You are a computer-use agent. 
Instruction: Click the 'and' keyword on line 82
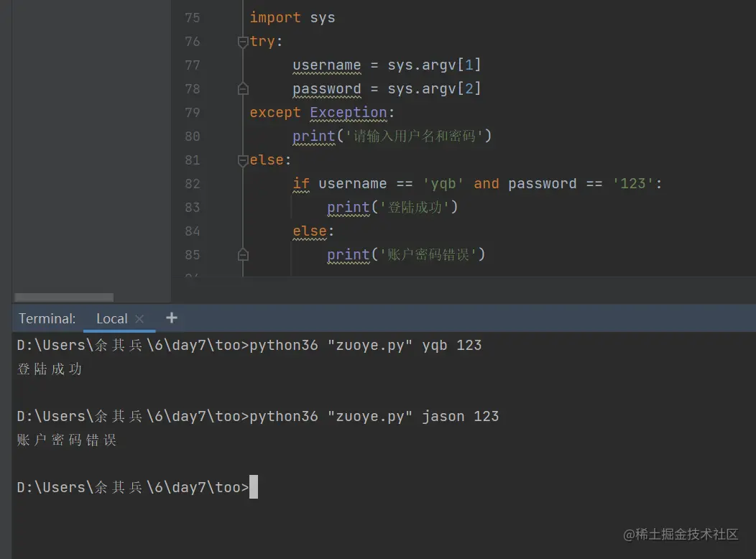[x=486, y=184]
